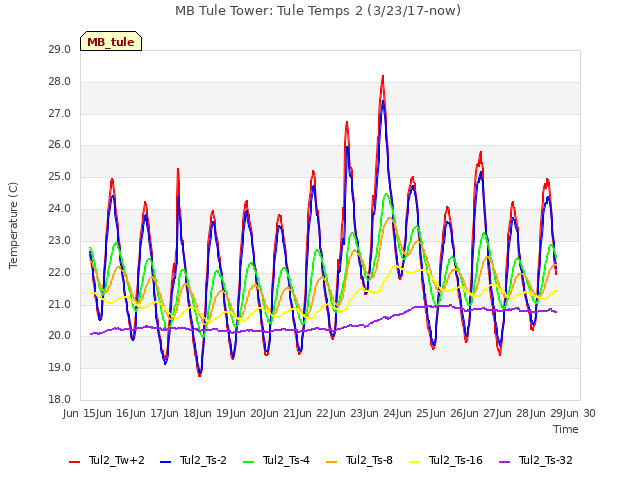Click the 24.0 y-axis tick label

click(60, 209)
